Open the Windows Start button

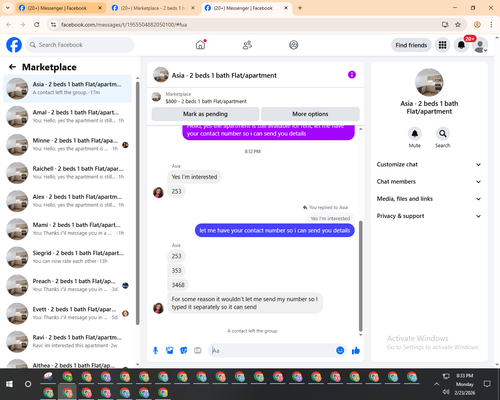[x=9, y=384]
